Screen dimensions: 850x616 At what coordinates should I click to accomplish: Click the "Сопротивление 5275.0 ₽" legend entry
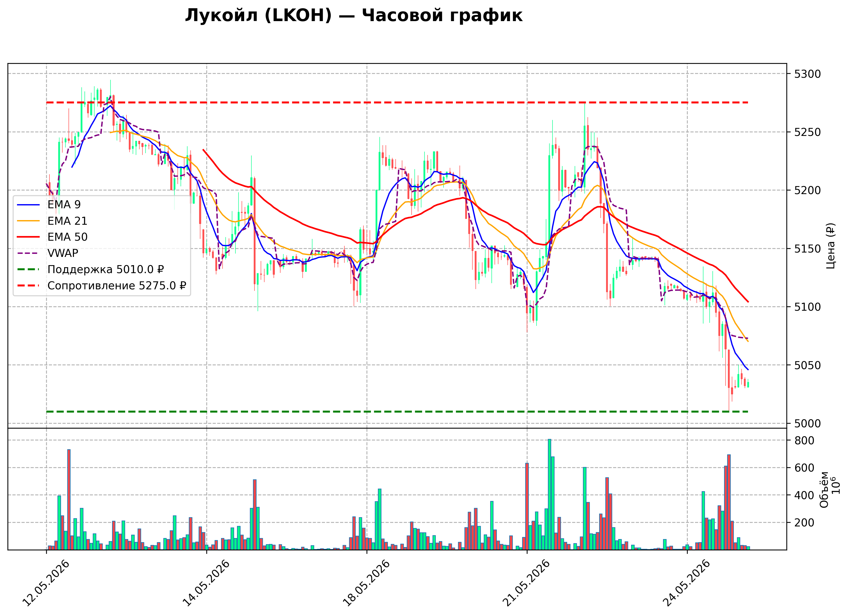(117, 286)
